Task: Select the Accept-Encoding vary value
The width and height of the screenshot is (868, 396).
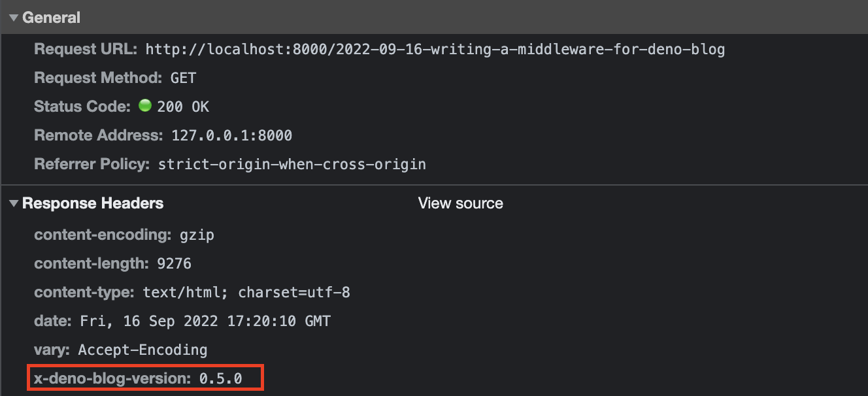Action: coord(142,350)
